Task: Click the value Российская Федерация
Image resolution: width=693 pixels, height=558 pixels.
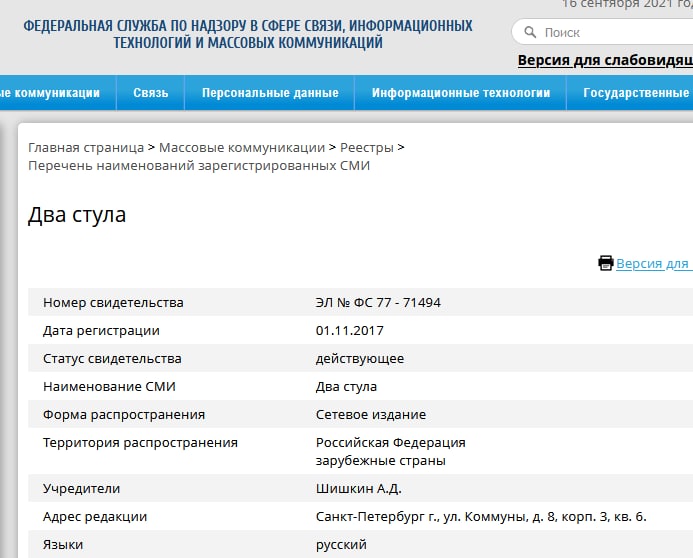Action: 391,442
